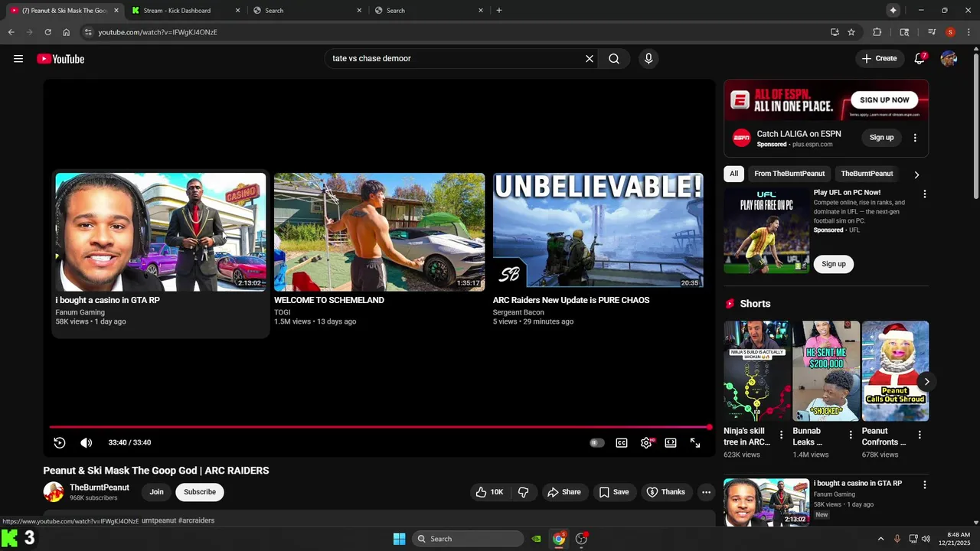Clear the search box with the X icon
The width and height of the screenshot is (980, 551).
pos(590,59)
